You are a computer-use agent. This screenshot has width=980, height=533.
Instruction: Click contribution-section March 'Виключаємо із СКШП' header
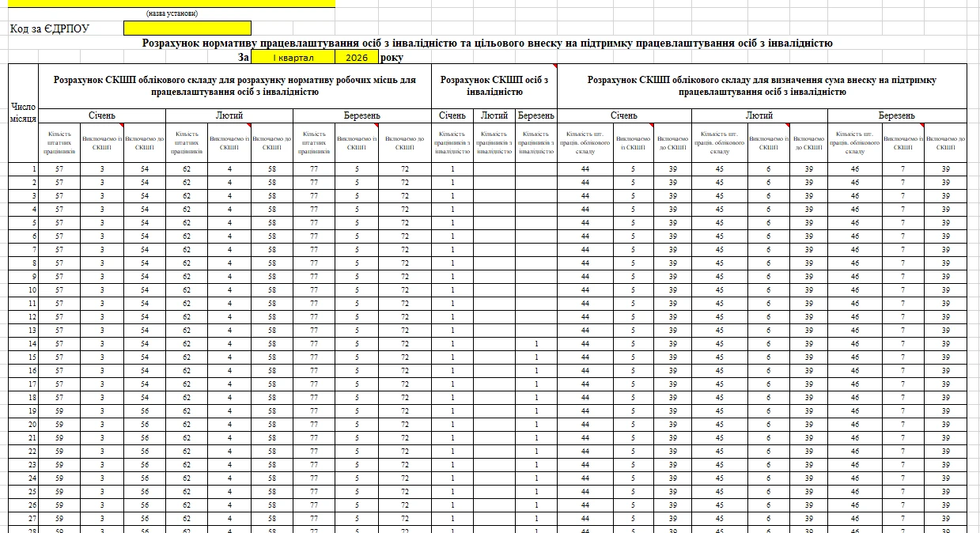click(x=903, y=142)
